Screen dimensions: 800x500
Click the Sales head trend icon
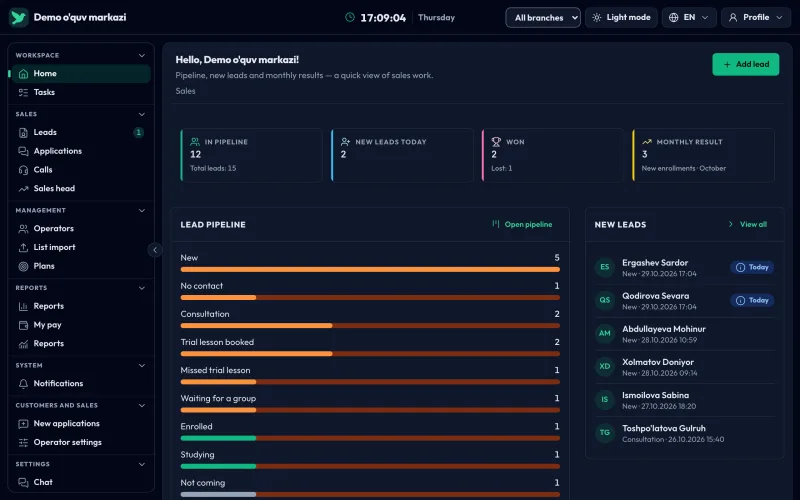[23, 189]
